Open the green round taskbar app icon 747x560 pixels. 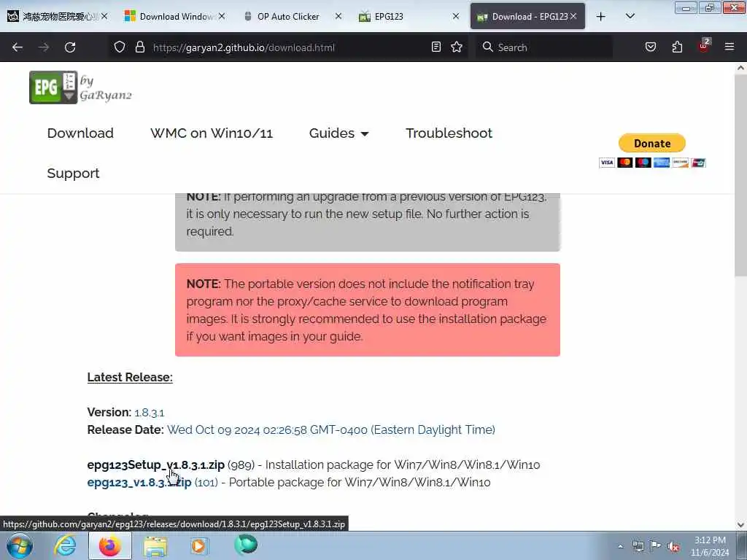click(x=245, y=545)
